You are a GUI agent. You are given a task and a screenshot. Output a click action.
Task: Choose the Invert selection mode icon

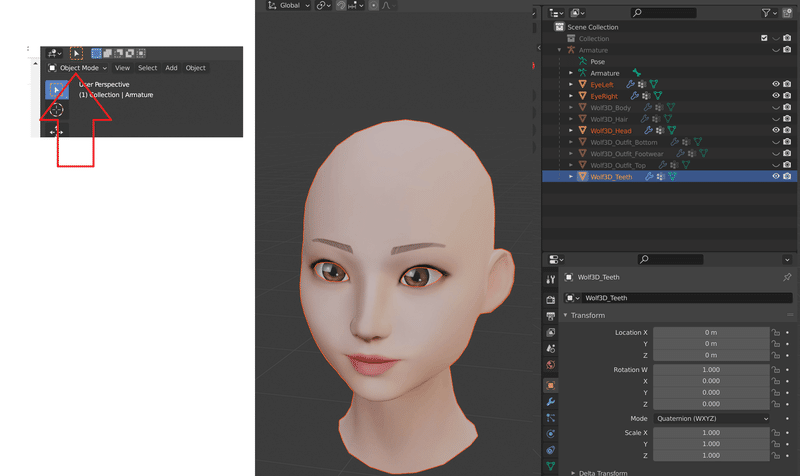pyautogui.click(x=130, y=53)
